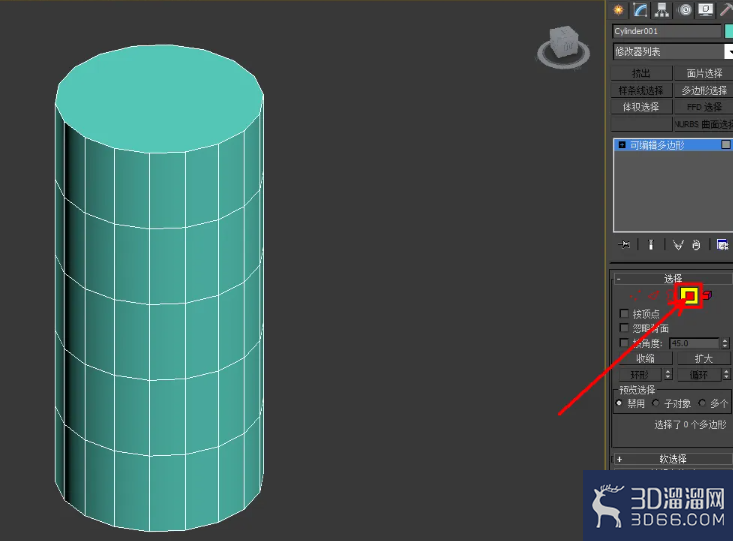The width and height of the screenshot is (733, 541).
Task: Click the 扩大 grow button
Action: [x=703, y=359]
